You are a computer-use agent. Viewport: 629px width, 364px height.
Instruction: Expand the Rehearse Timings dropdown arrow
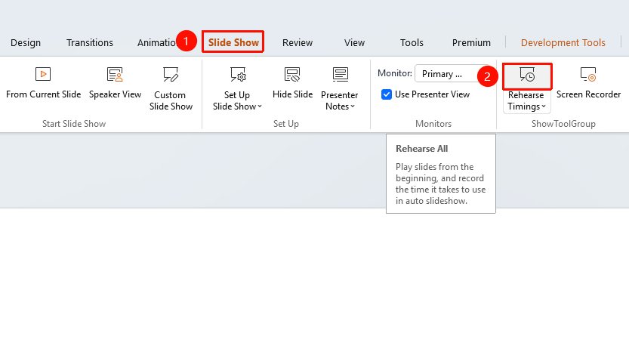click(x=544, y=106)
